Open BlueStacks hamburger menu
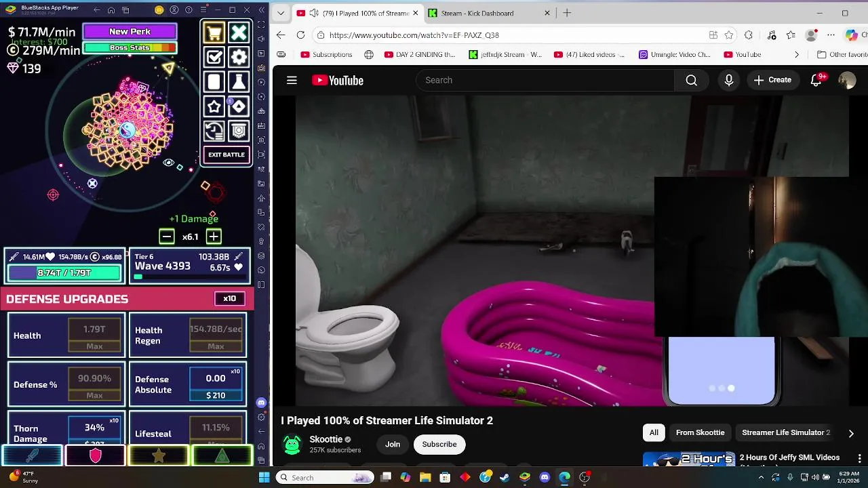This screenshot has width=868, height=488. [203, 10]
